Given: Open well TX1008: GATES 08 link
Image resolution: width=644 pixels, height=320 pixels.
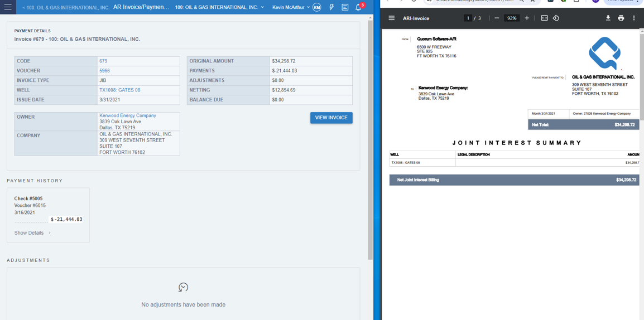Looking at the screenshot, I should [x=120, y=90].
